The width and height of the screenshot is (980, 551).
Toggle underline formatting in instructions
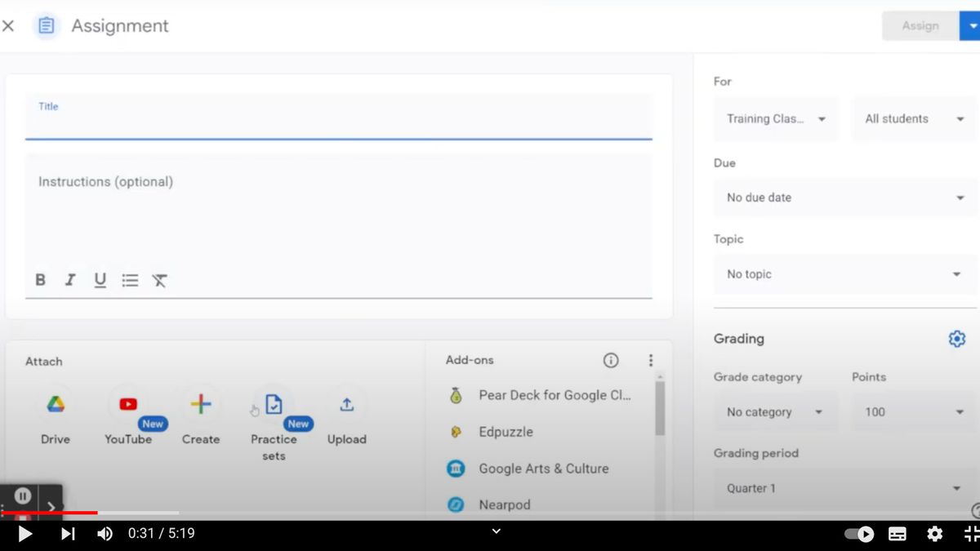[100, 280]
